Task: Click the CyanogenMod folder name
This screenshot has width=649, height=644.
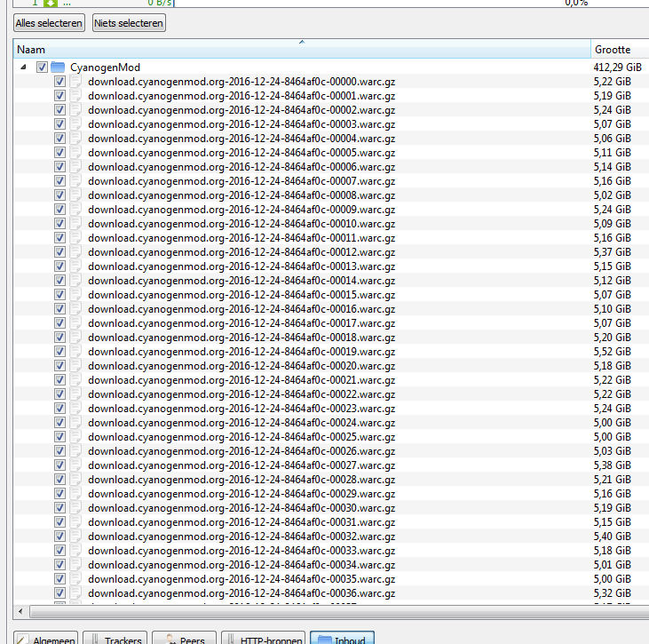Action: [105, 68]
